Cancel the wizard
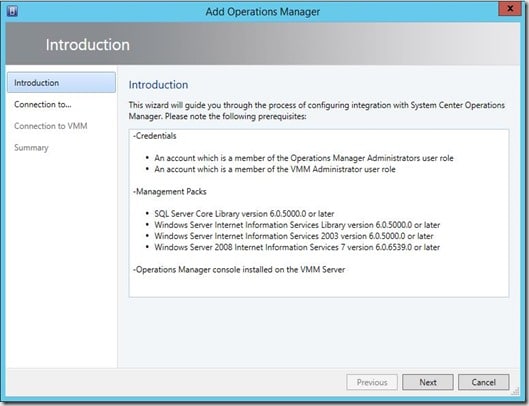This screenshot has width=529, height=406. click(x=483, y=382)
